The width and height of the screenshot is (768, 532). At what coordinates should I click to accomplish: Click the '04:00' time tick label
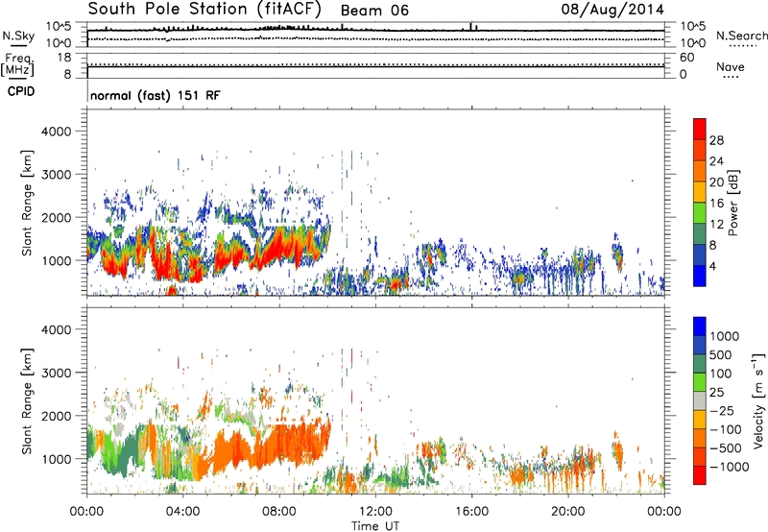(x=183, y=512)
